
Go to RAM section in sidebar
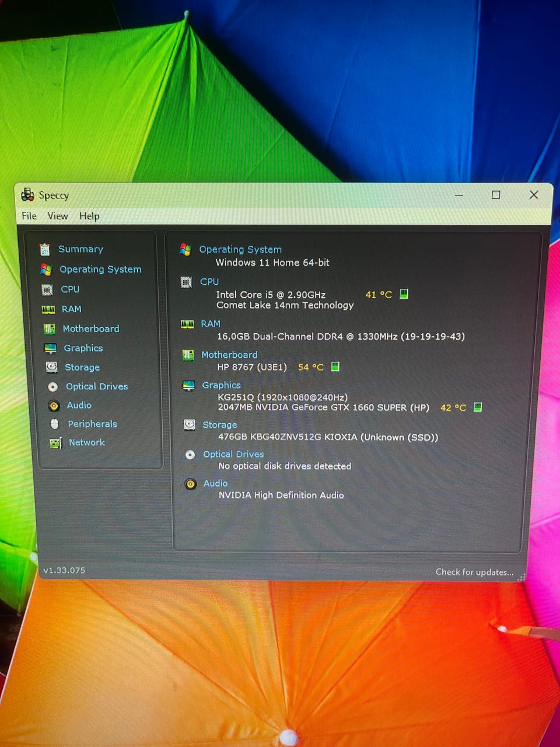[x=72, y=309]
